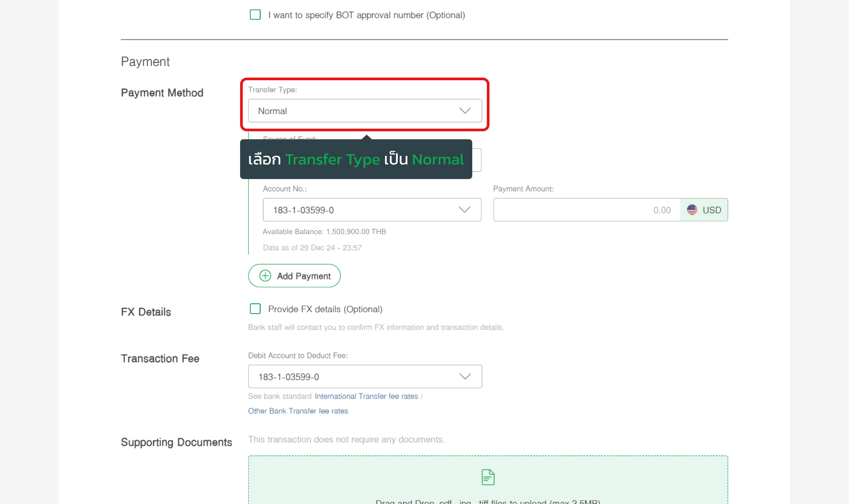Click the Payment Amount input field

pos(586,210)
